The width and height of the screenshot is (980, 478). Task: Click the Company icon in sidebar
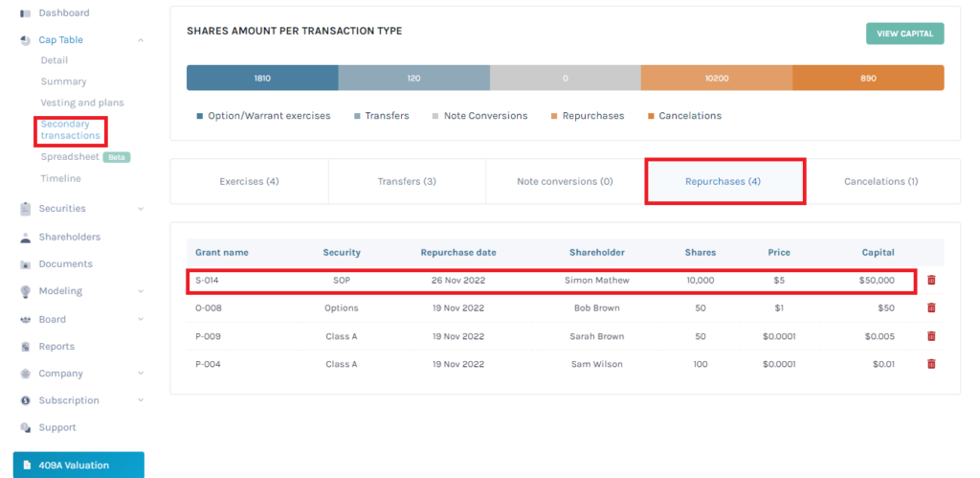tap(26, 374)
